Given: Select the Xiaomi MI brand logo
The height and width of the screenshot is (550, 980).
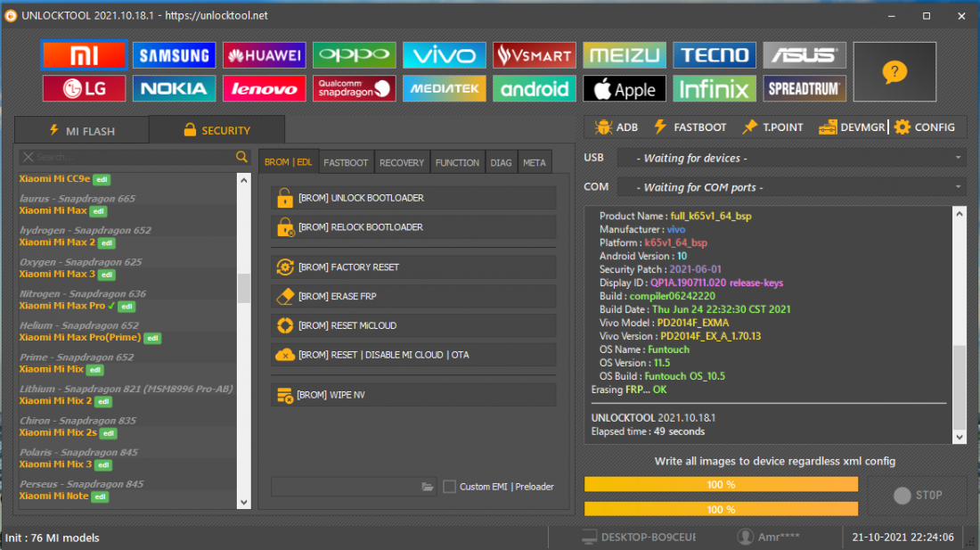Looking at the screenshot, I should point(84,55).
